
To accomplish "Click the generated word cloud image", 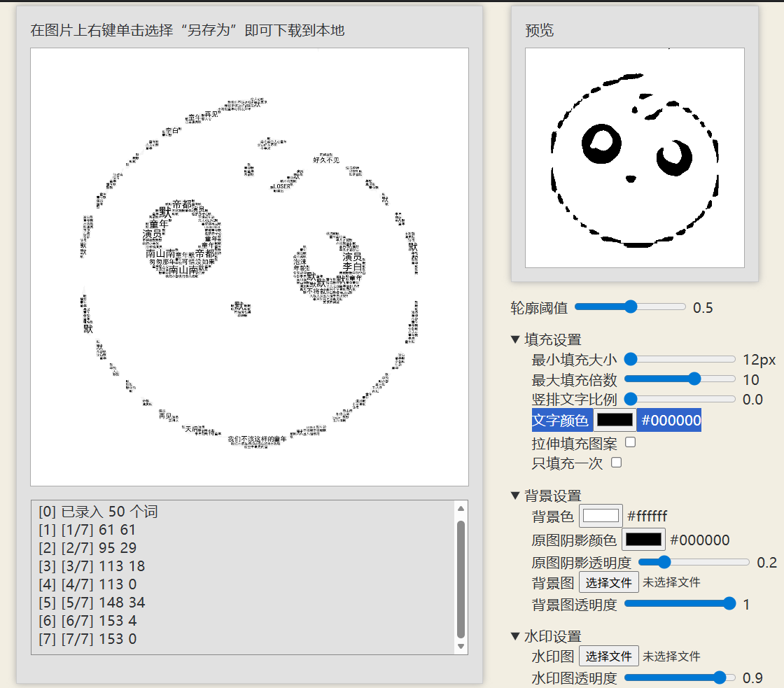I will [249, 267].
